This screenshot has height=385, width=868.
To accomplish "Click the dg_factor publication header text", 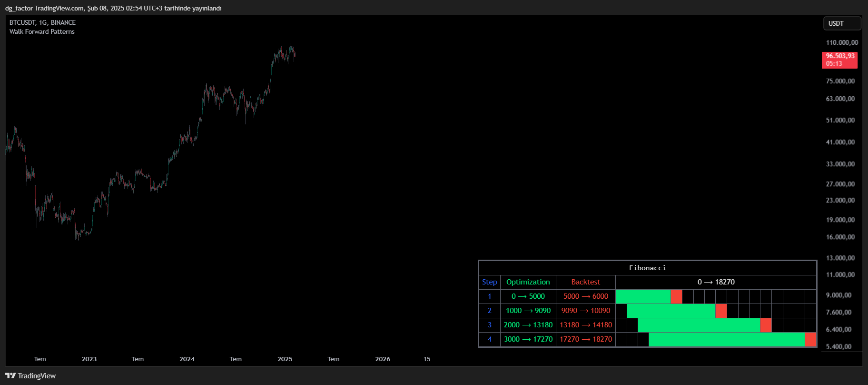I will coord(113,8).
